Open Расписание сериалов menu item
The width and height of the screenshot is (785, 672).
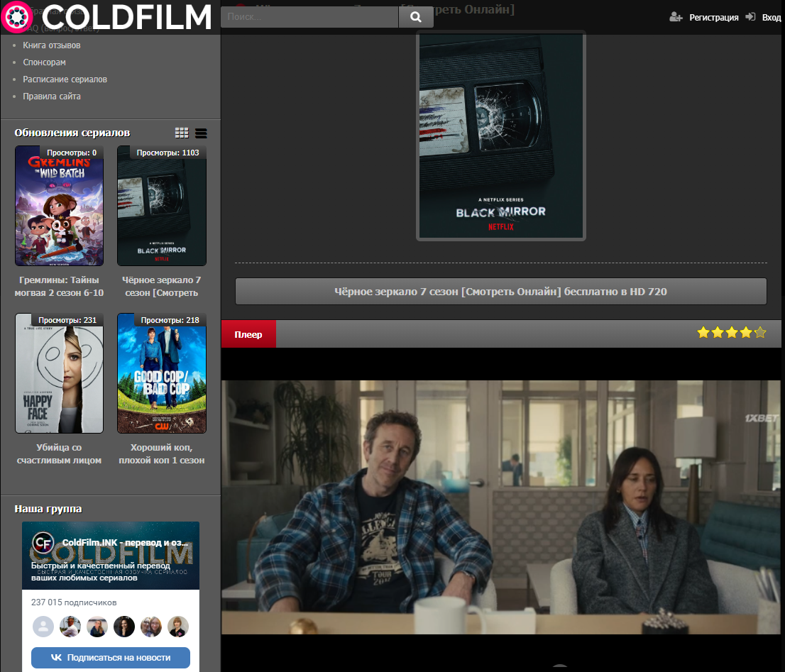(x=65, y=79)
